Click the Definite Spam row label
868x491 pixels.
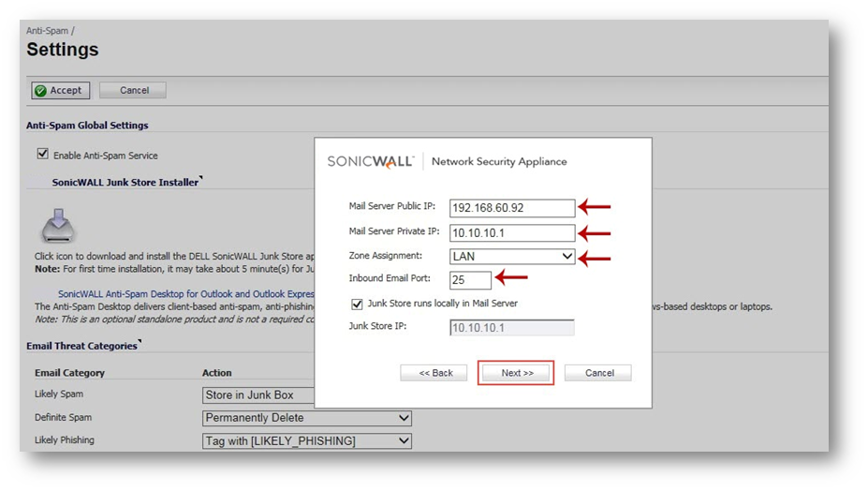63,417
